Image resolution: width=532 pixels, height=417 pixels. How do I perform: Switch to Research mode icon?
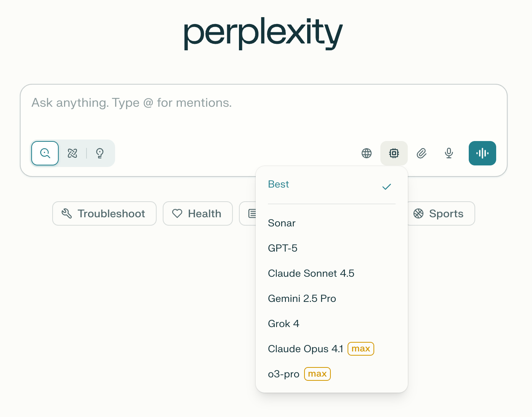coord(72,153)
